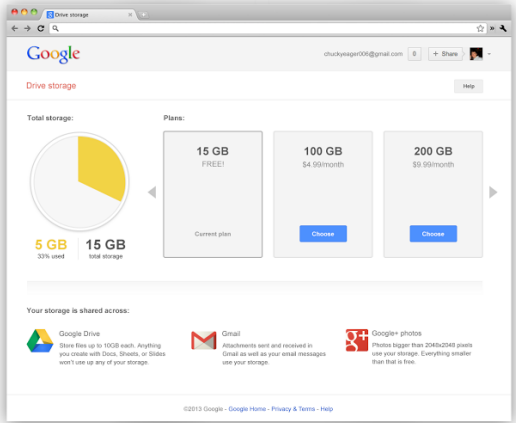Bookmark page with the star icon
This screenshot has height=423, width=516.
pyautogui.click(x=480, y=28)
